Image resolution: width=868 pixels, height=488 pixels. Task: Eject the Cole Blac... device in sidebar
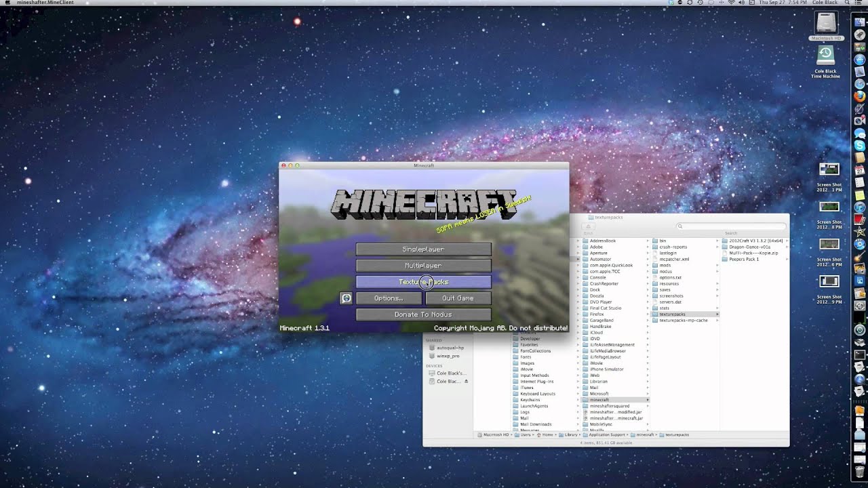pyautogui.click(x=466, y=382)
